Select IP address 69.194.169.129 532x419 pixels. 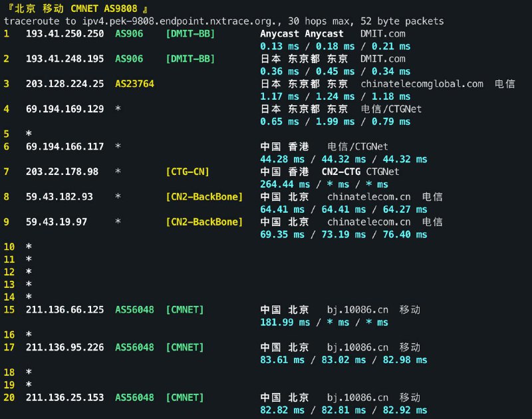click(65, 109)
